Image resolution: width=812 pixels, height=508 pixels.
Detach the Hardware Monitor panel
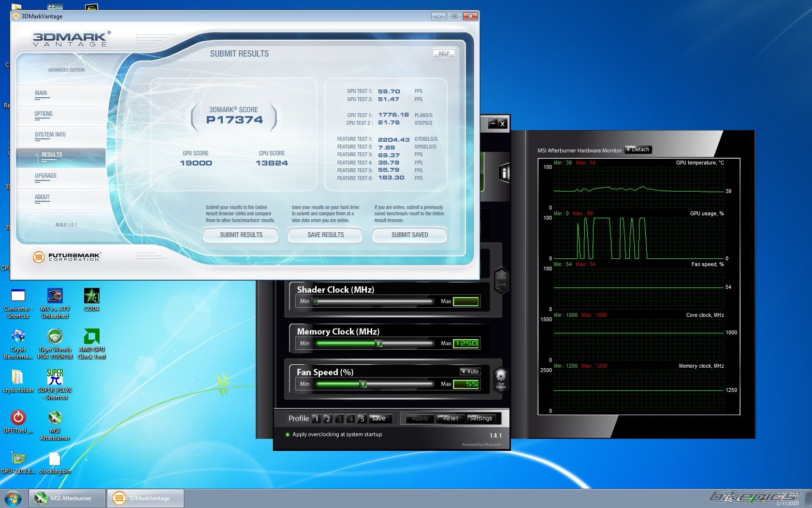[638, 149]
